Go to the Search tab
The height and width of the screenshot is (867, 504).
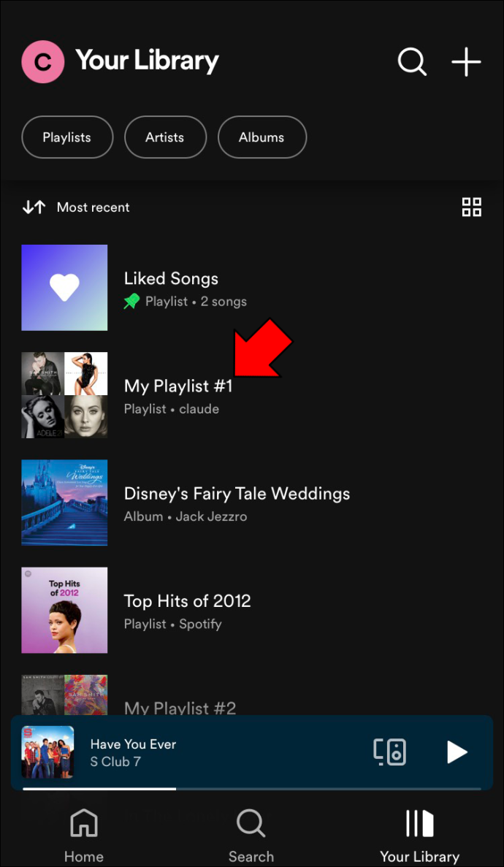click(251, 836)
